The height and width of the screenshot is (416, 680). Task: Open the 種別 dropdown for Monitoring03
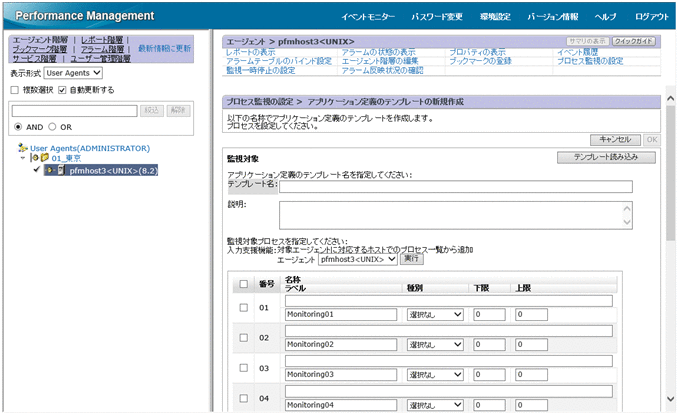[x=435, y=375]
